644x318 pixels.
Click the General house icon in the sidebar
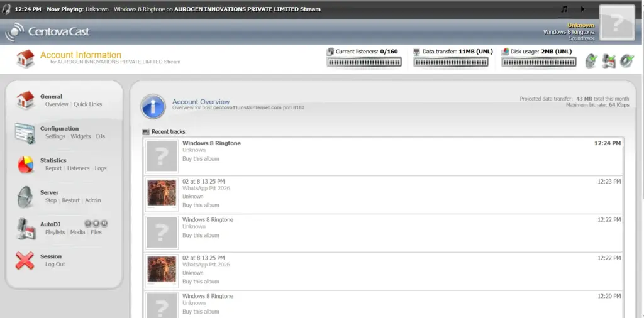click(25, 100)
